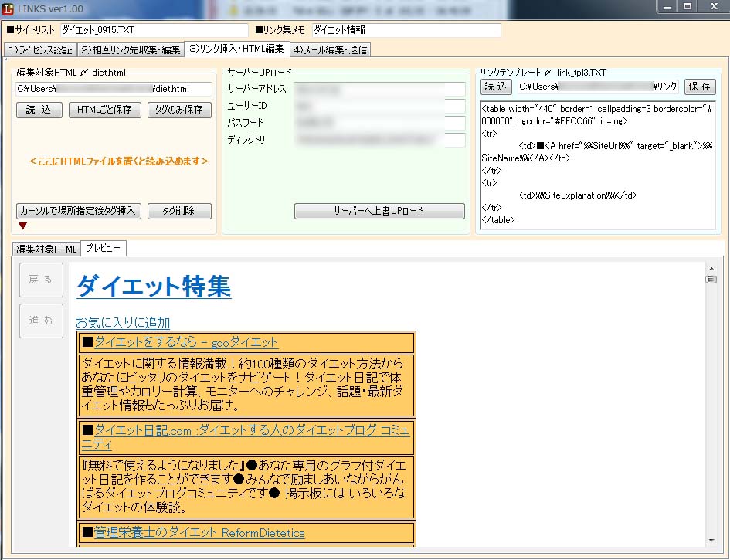The image size is (730, 560).
Task: Click the preview scrollbar down arrow
Action: [x=711, y=541]
